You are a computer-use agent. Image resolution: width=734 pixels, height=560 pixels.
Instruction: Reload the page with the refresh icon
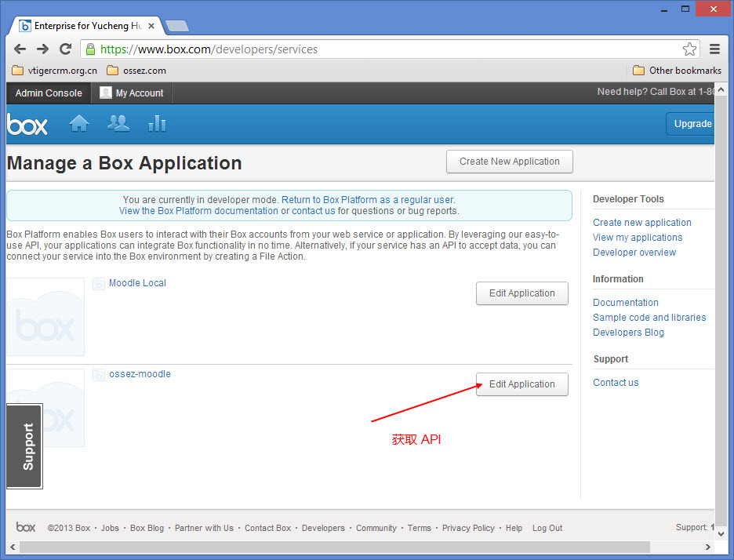(x=65, y=49)
